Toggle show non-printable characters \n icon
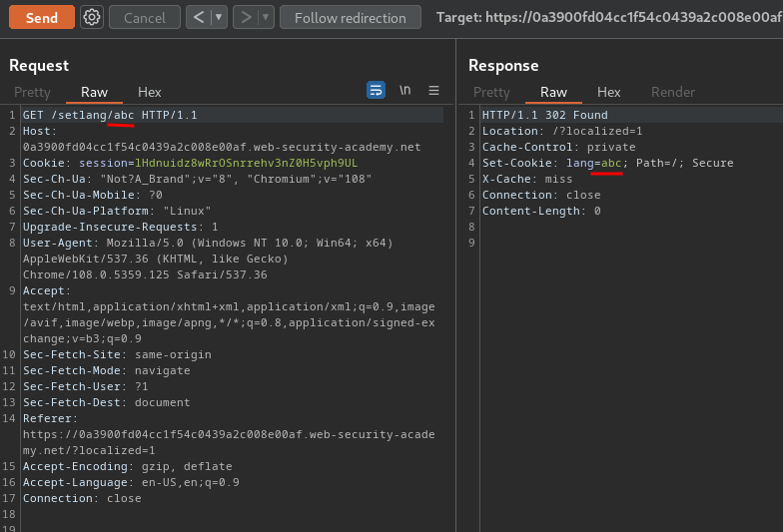Viewport: 783px width, 532px height. pos(405,90)
